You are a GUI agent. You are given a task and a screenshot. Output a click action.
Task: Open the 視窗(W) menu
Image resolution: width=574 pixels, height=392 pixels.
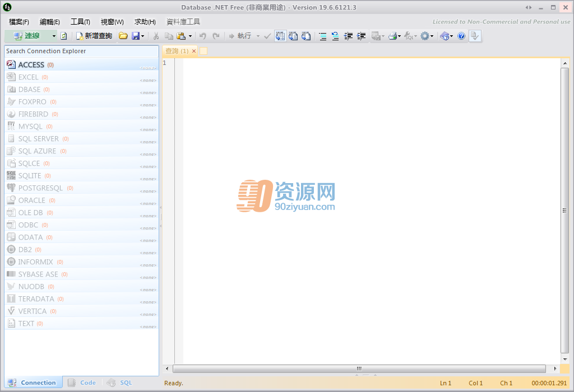click(x=112, y=22)
